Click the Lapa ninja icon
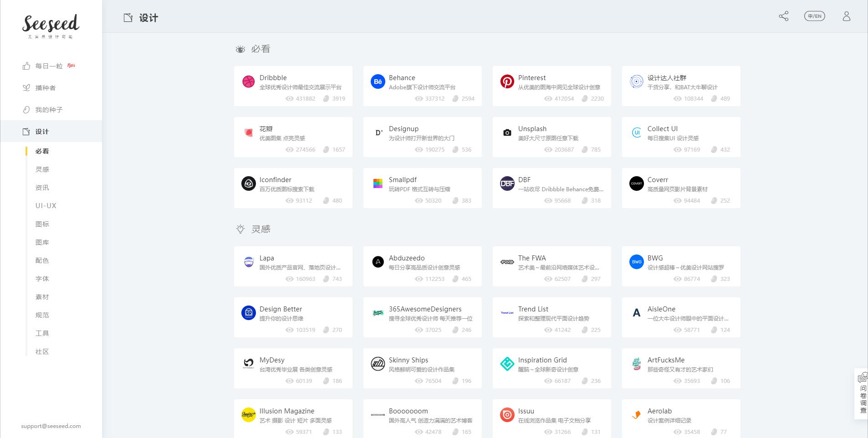The image size is (868, 438). [249, 262]
